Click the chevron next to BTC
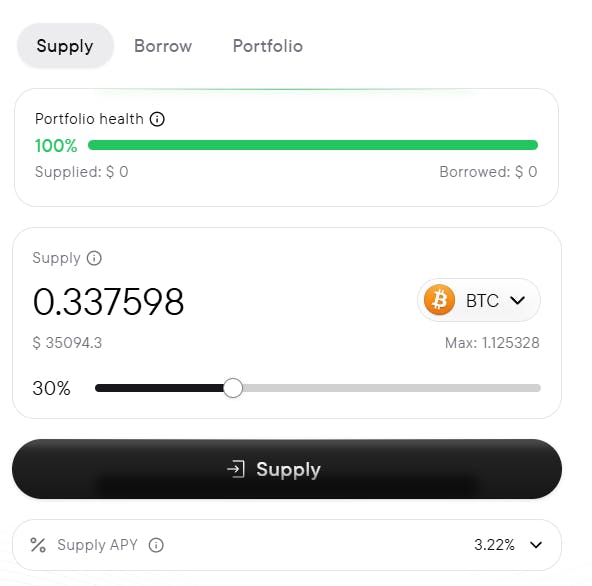The height and width of the screenshot is (586, 592). [x=517, y=300]
